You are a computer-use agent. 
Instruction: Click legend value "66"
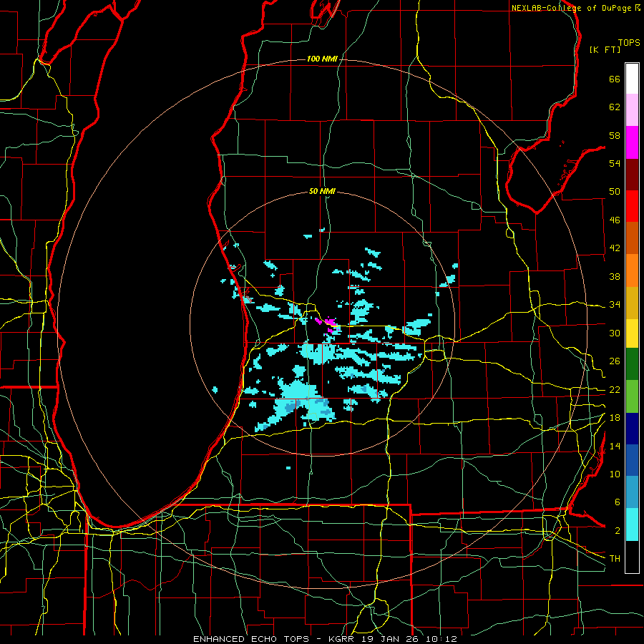(615, 79)
